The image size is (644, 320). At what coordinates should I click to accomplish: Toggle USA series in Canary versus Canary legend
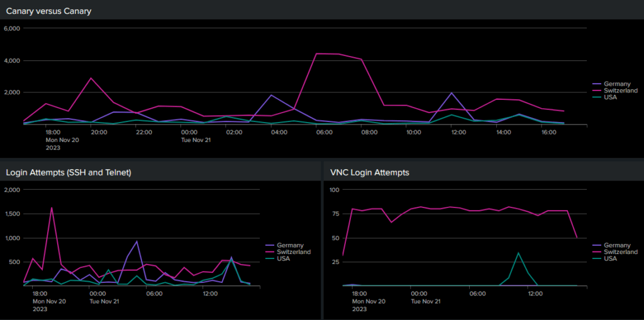coord(611,97)
